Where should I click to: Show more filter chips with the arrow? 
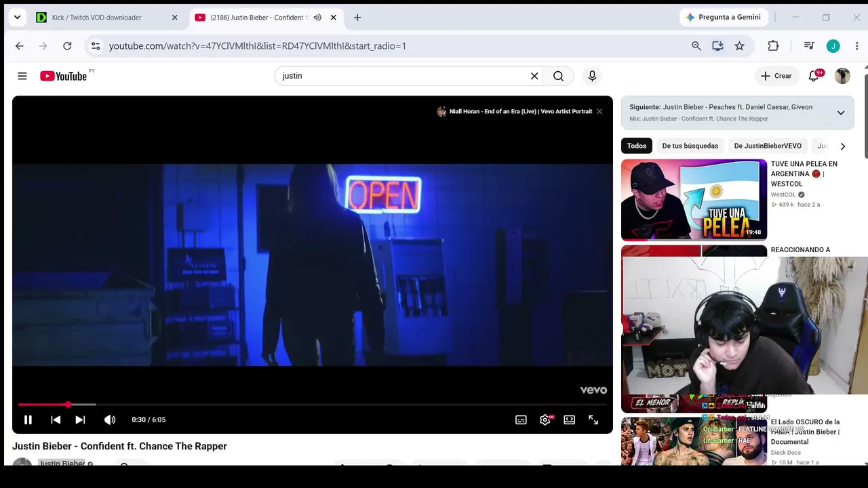coord(842,146)
